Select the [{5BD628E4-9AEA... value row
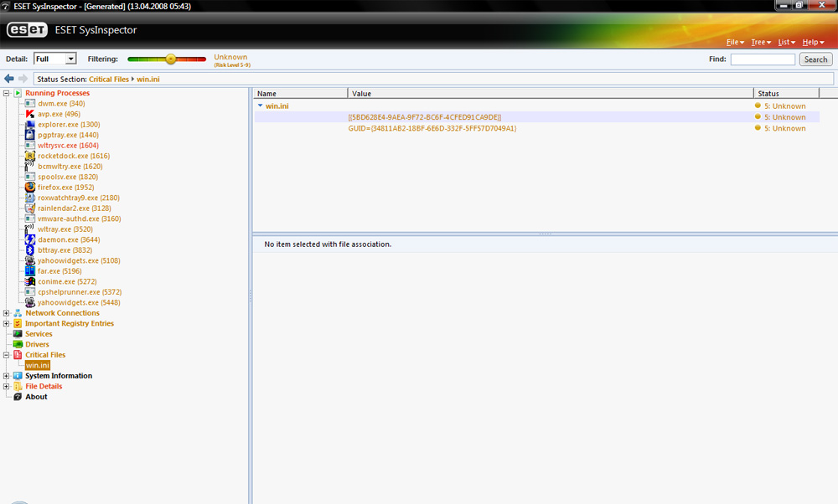 [x=536, y=117]
